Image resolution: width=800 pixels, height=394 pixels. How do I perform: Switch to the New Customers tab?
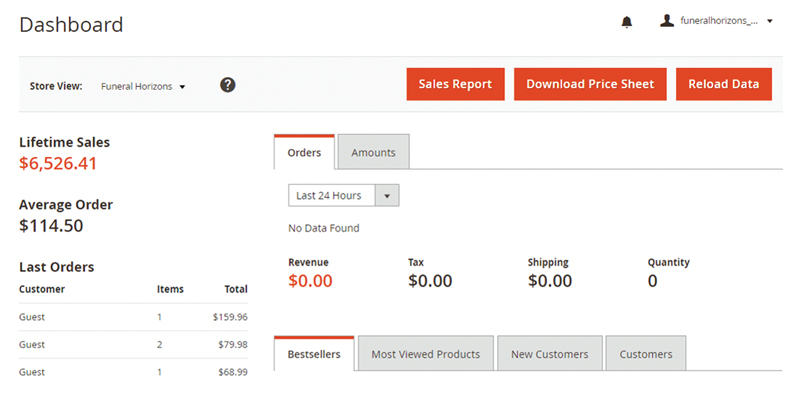click(549, 353)
